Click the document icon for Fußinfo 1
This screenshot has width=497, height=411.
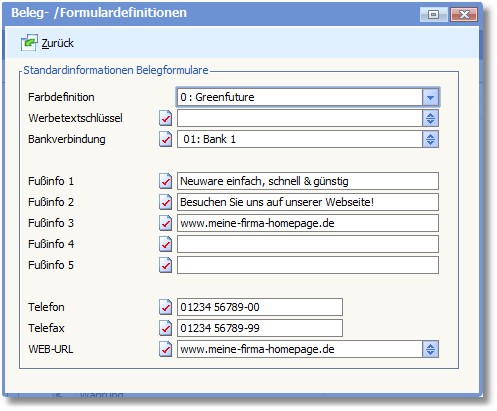pos(165,181)
